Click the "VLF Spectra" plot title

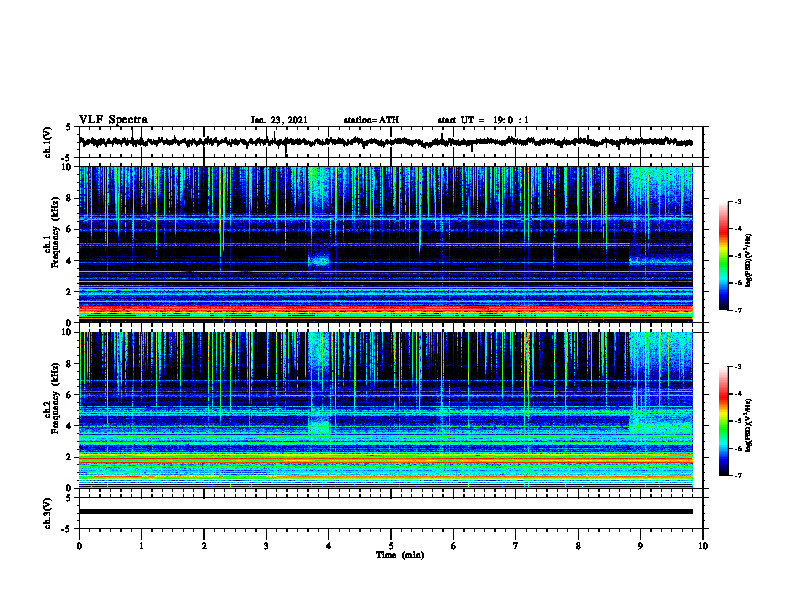[x=113, y=120]
